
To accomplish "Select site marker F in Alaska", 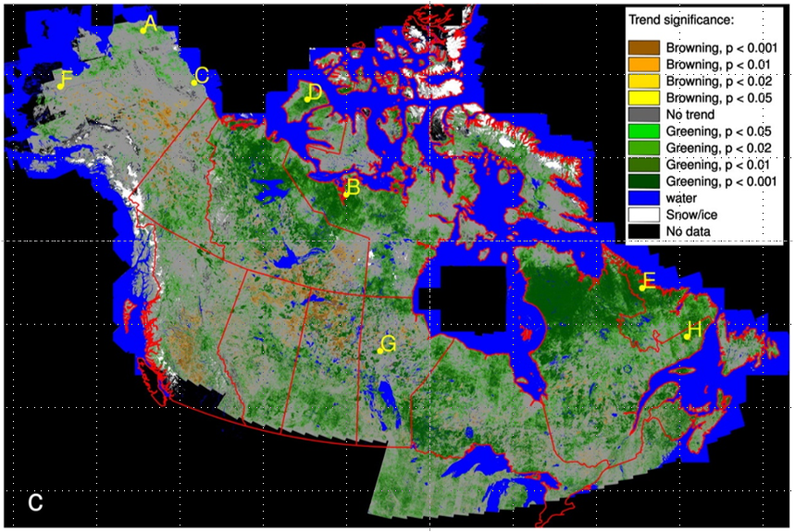I will coord(60,84).
